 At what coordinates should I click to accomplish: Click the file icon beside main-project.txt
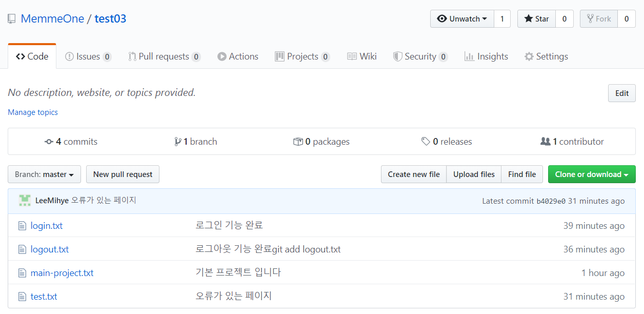click(22, 273)
